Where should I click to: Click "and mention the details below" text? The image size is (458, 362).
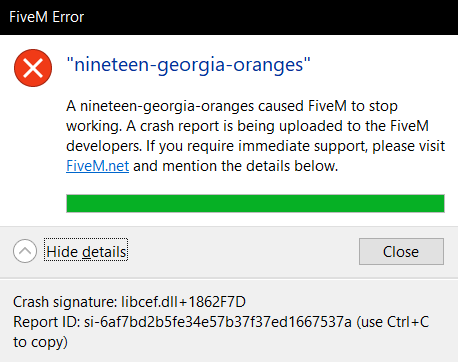pos(235,166)
